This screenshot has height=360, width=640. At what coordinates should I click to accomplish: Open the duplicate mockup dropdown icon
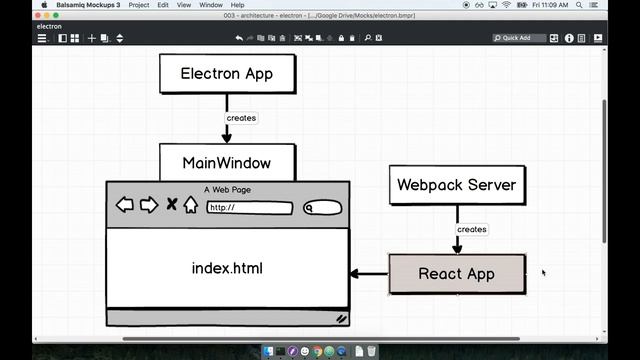[x=105, y=38]
